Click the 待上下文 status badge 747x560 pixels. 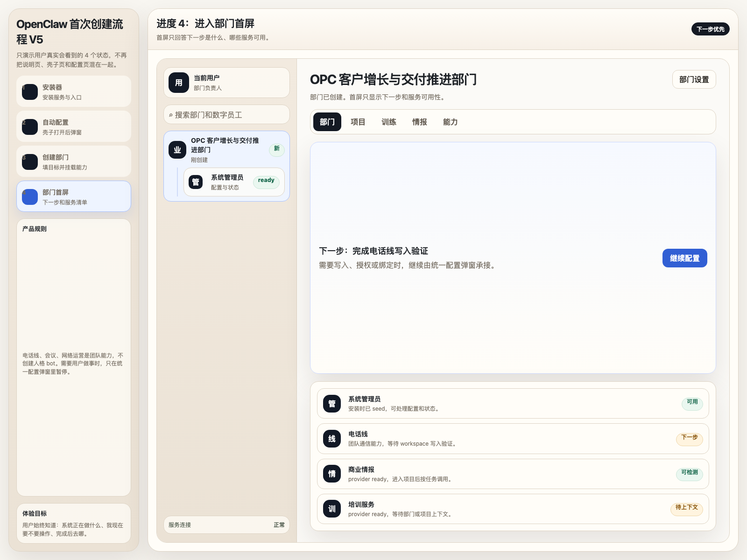687,509
